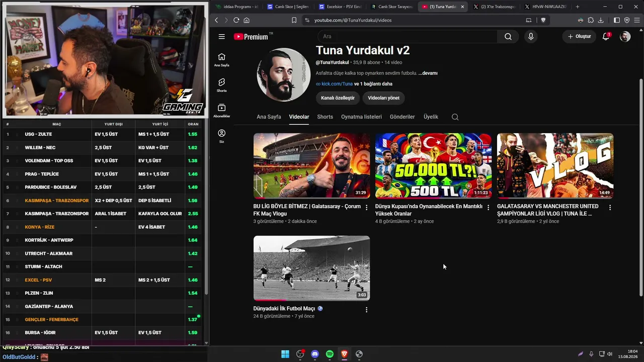The height and width of the screenshot is (362, 644).
Task: Close the Tuna Yurdakul browser tab
Action: (x=462, y=7)
